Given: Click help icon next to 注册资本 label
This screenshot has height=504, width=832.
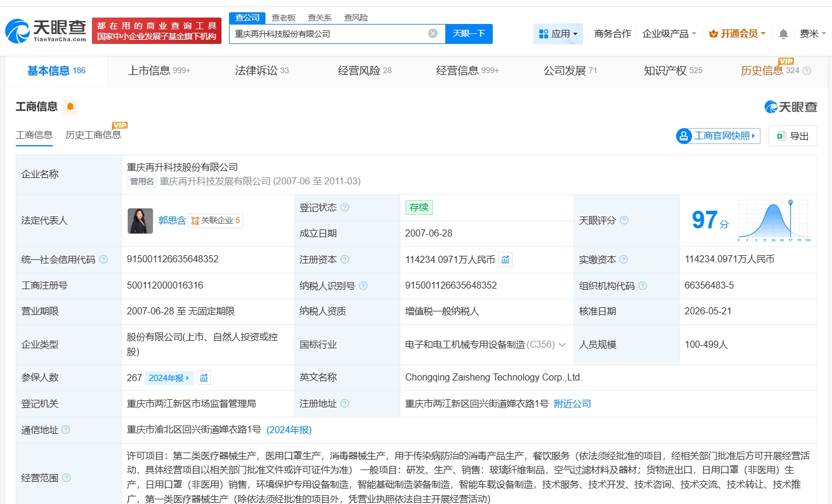Looking at the screenshot, I should coord(345,259).
